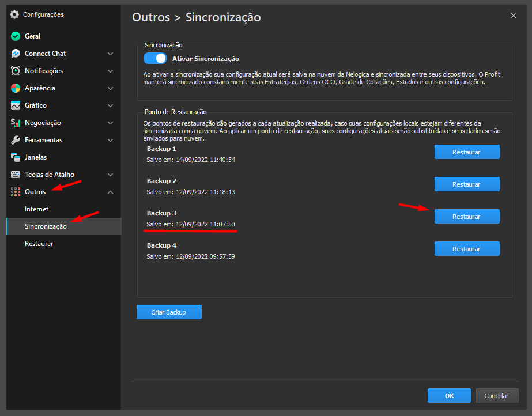This screenshot has width=532, height=416.
Task: Click the Janelas windows icon
Action: [x=16, y=157]
